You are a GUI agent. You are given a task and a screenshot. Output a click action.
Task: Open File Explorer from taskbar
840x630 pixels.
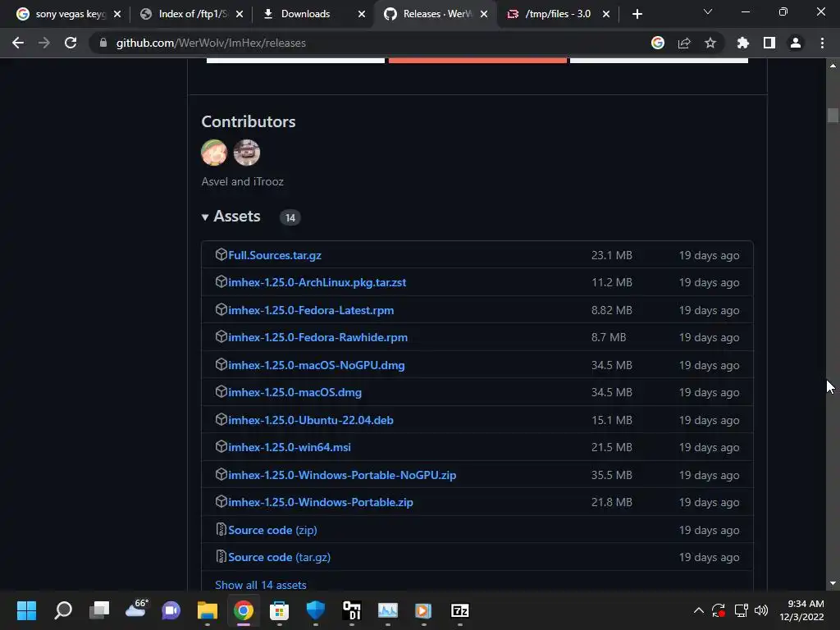pos(208,610)
